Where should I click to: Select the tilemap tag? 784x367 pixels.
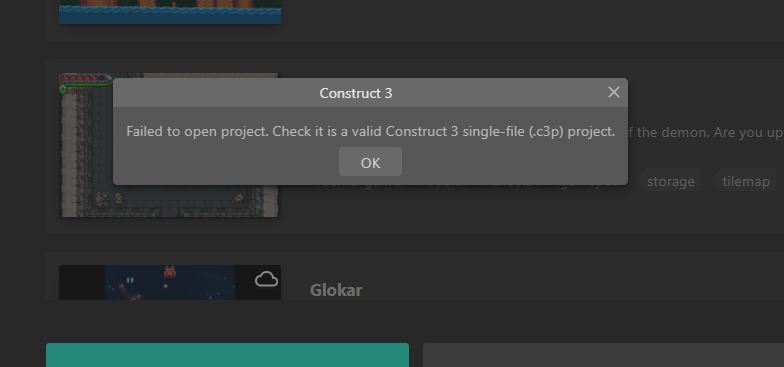pos(746,182)
